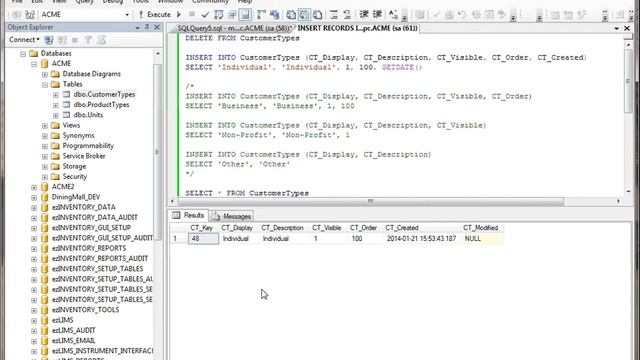This screenshot has height=360, width=640.
Task: Refresh the Object Explorer tree
Action: pyautogui.click(x=101, y=40)
